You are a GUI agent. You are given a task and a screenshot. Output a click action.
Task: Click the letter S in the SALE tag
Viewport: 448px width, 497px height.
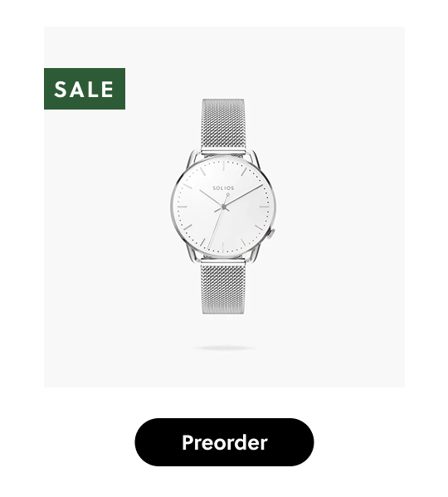point(61,89)
